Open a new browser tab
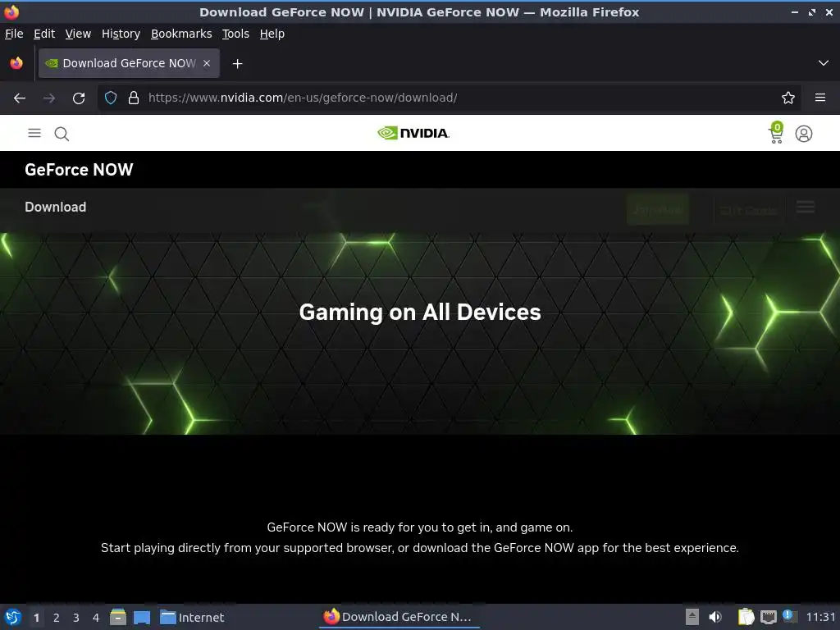 (237, 64)
